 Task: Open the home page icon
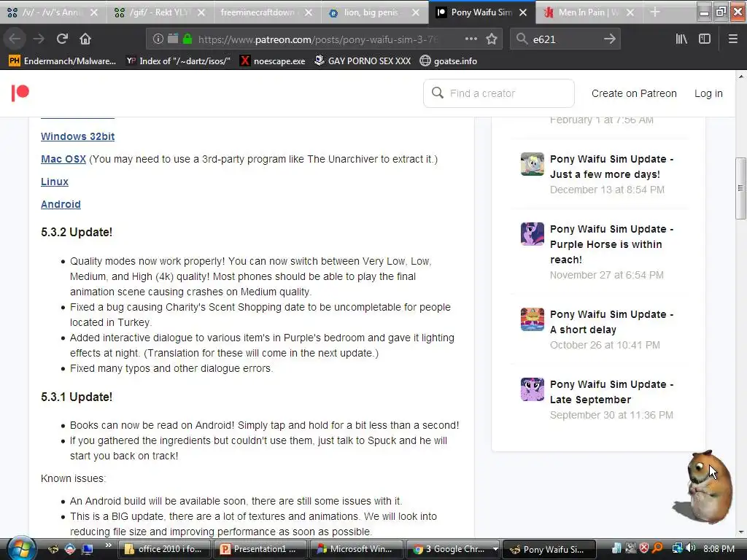pyautogui.click(x=85, y=39)
